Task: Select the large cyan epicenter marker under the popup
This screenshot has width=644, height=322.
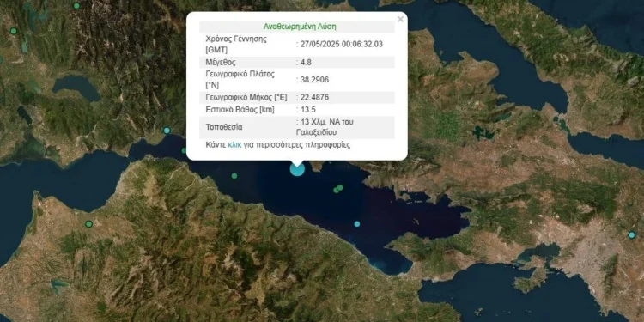Action: (297, 169)
